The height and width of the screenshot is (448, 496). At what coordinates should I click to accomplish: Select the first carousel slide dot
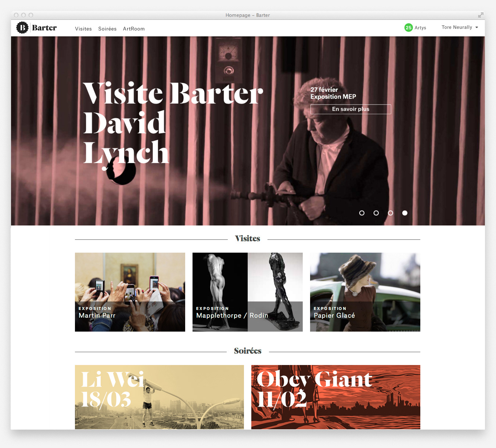[x=362, y=213]
